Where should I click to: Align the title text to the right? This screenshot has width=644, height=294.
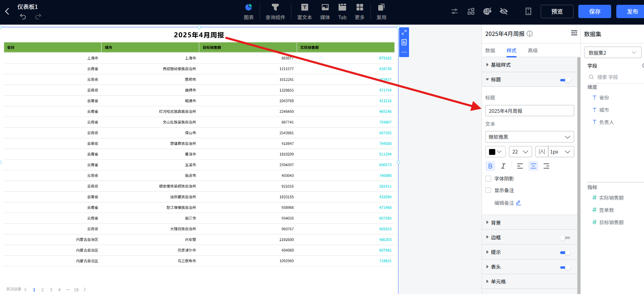pos(546,166)
